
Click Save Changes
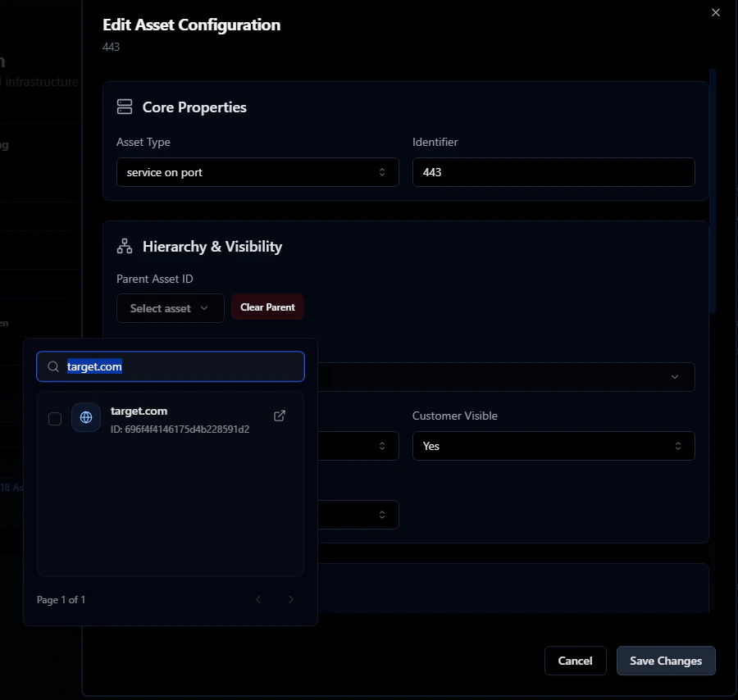[x=666, y=661]
